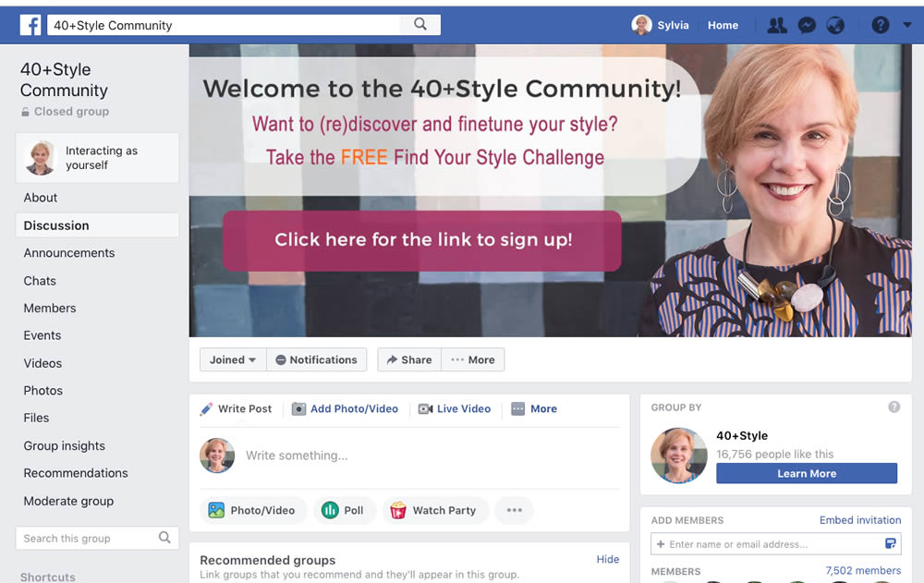The height and width of the screenshot is (583, 924).
Task: Select the Add Photo/Video tab
Action: click(346, 409)
